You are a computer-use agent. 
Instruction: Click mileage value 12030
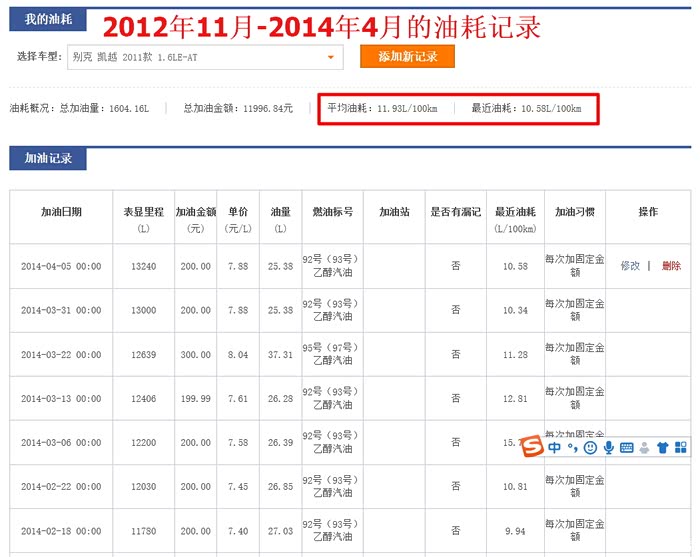pos(143,486)
